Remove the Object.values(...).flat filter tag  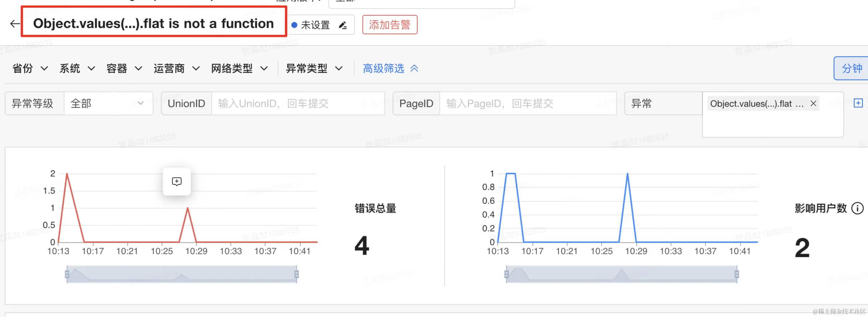[813, 103]
